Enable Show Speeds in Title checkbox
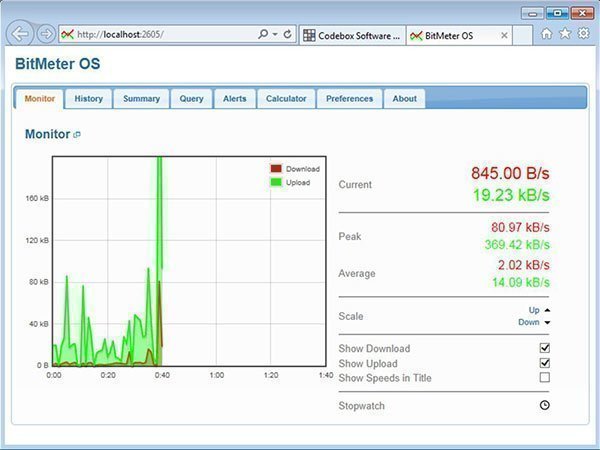 pos(545,378)
